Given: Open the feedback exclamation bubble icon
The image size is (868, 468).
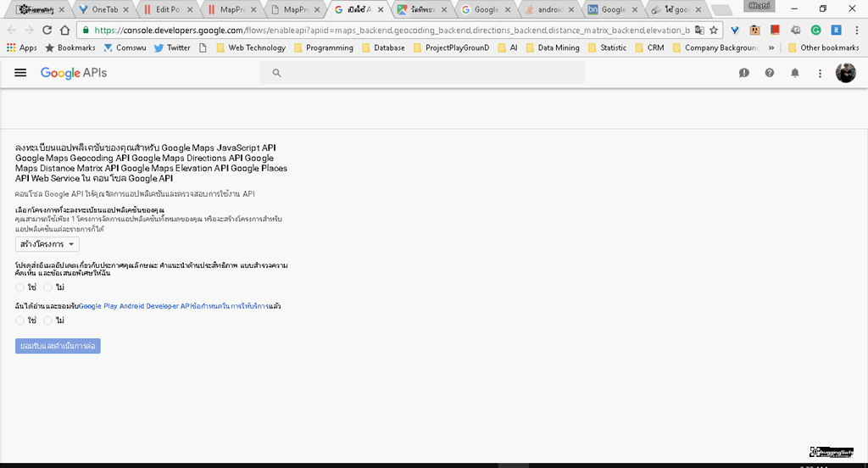Looking at the screenshot, I should [744, 73].
